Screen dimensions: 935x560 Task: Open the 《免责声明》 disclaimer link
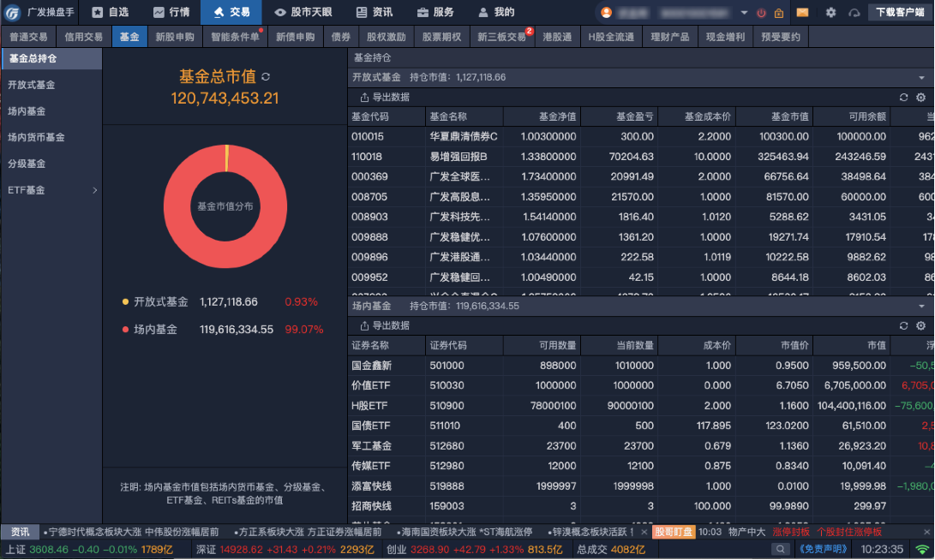coord(824,550)
